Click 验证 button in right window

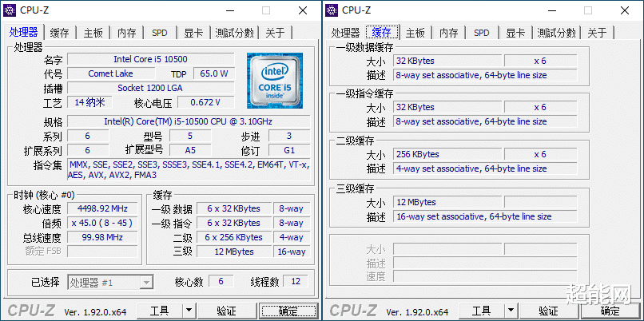click(x=548, y=311)
